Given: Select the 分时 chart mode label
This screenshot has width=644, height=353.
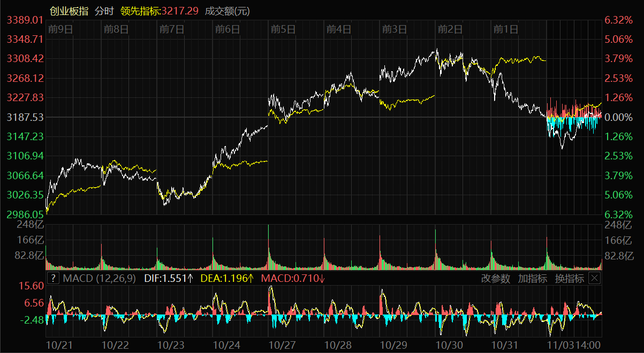Looking at the screenshot, I should (x=104, y=11).
